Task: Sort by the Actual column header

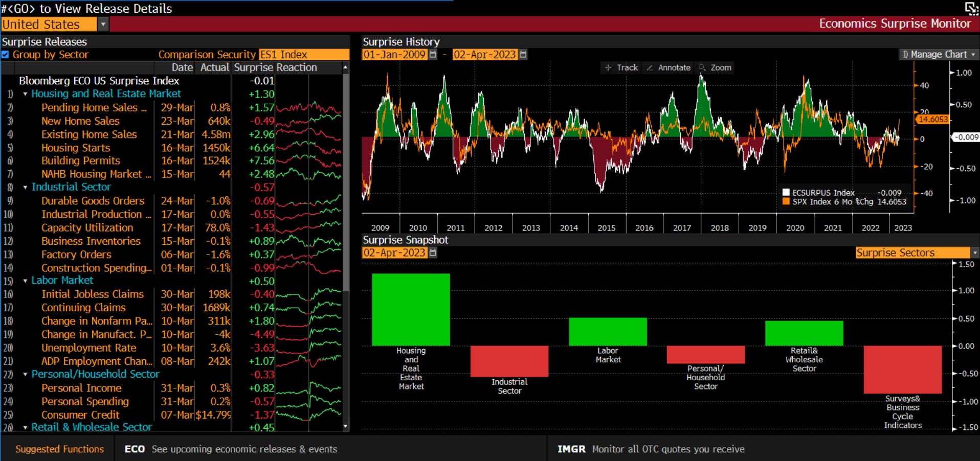Action: tap(214, 67)
